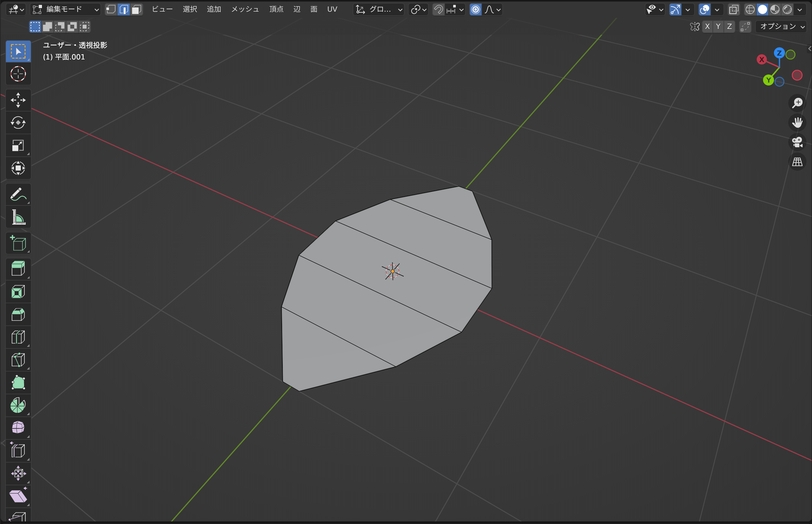Select the Poly Build tool
This screenshot has width=812, height=524.
point(18,383)
